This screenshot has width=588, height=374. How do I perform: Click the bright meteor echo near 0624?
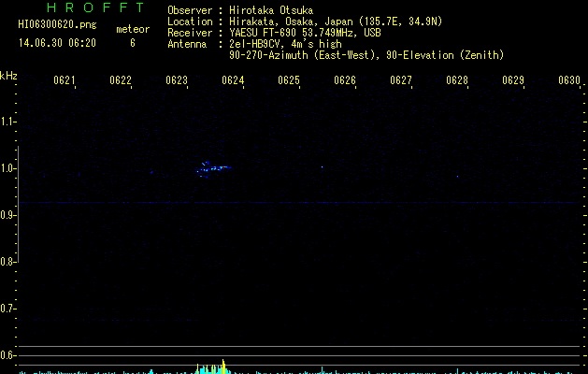coord(213,169)
